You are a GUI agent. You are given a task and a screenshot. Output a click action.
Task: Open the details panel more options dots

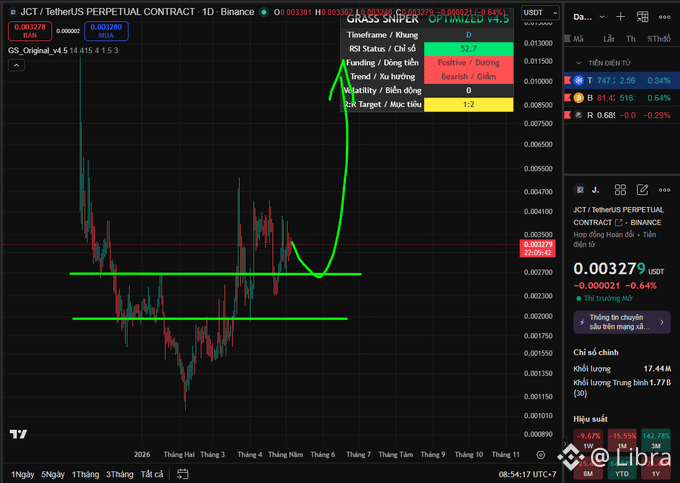tap(664, 189)
